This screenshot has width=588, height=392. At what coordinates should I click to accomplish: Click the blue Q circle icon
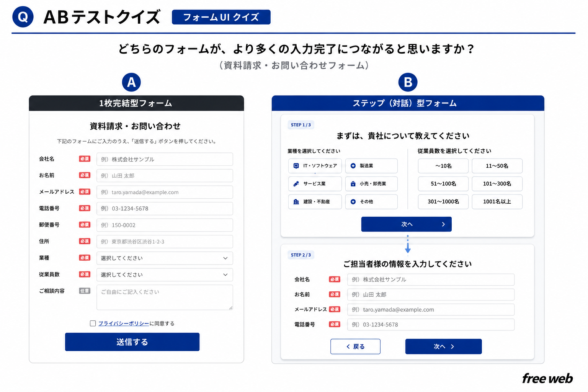click(23, 17)
